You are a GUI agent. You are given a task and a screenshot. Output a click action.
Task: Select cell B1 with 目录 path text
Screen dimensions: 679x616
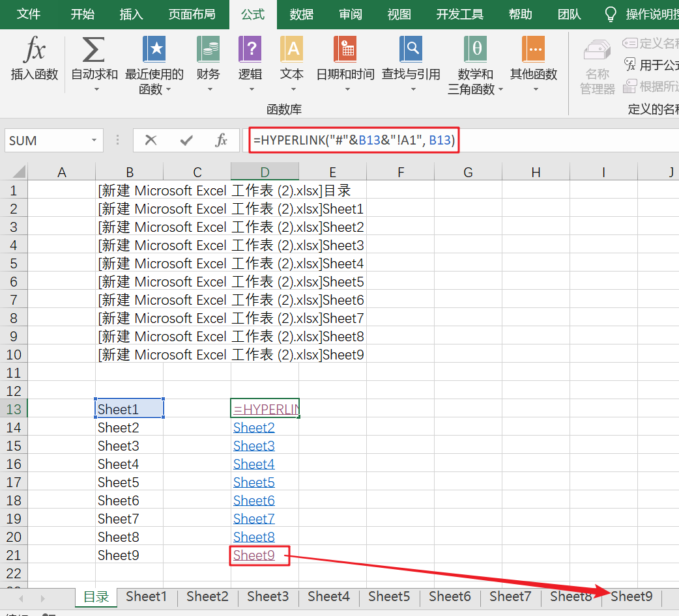(129, 190)
